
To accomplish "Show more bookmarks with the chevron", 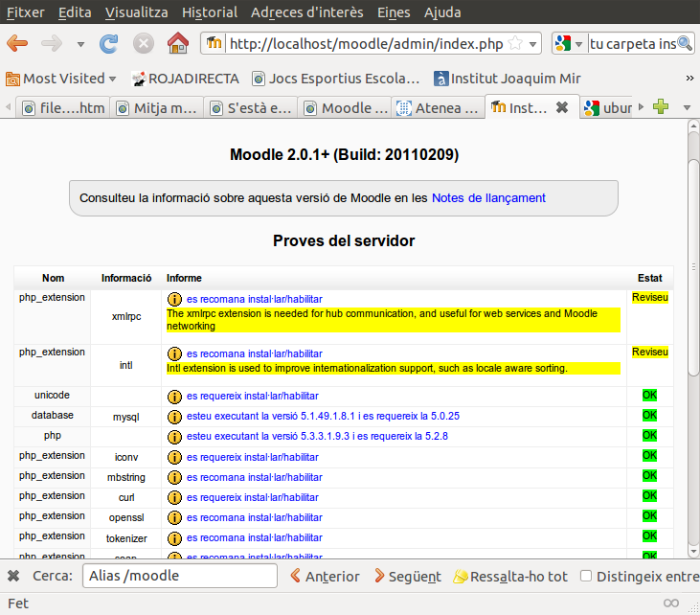I will point(689,78).
